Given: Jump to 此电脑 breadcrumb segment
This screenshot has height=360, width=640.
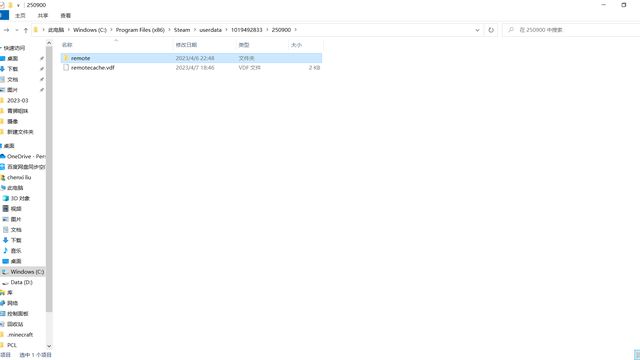Looking at the screenshot, I should [x=56, y=30].
